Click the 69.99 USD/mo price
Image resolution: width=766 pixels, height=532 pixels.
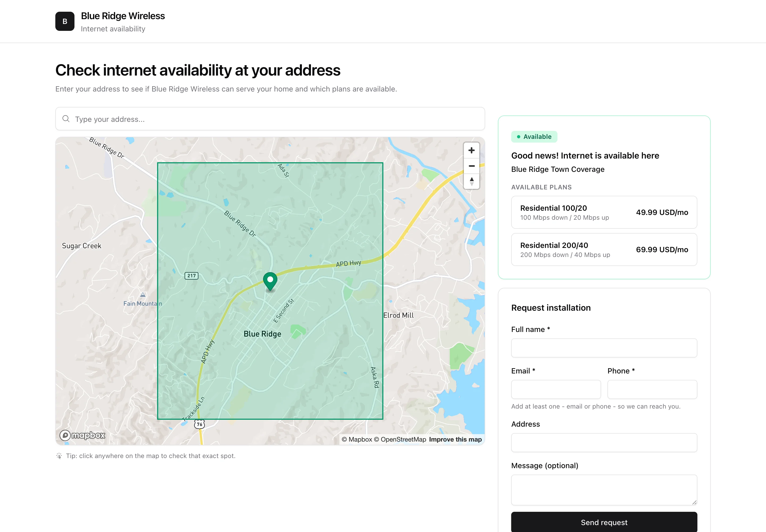click(x=662, y=250)
